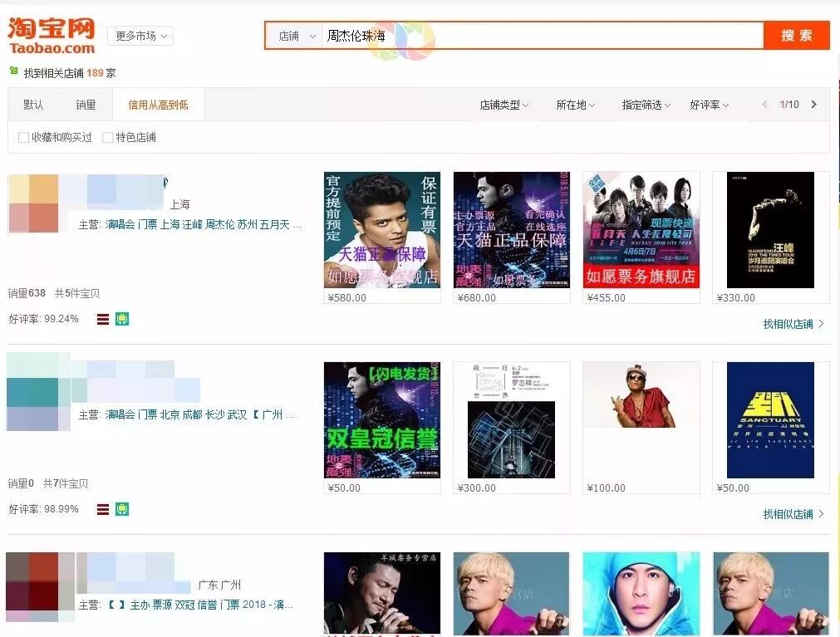This screenshot has width=840, height=637.
Task: Open the ¥50.00 Sanctuary concert thumbnail
Action: [x=770, y=419]
